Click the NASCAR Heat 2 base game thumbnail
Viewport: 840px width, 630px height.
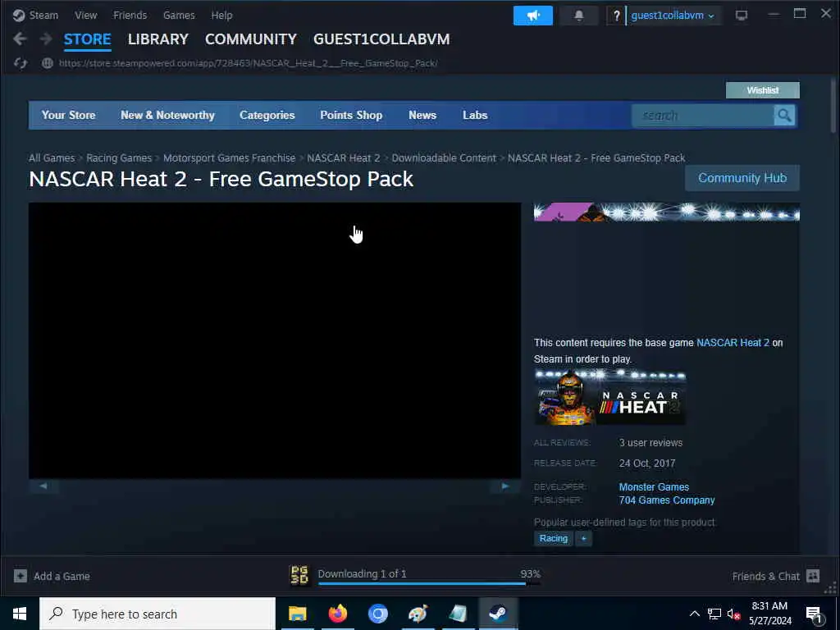pyautogui.click(x=609, y=397)
